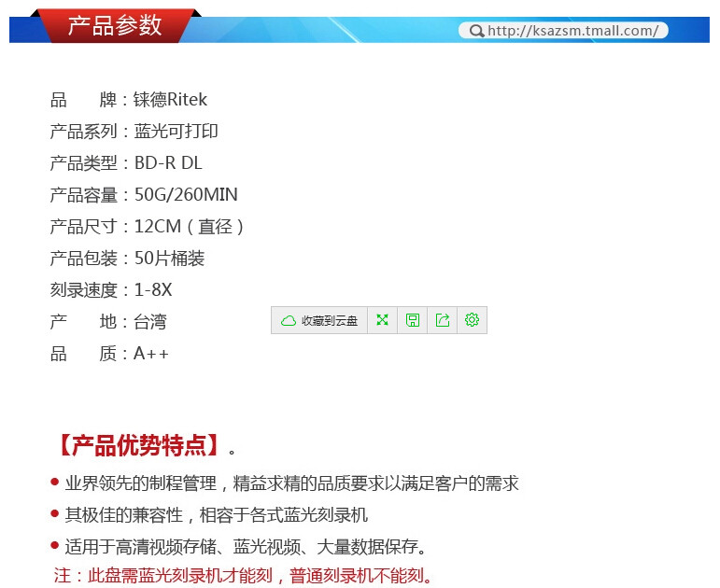This screenshot has width=720, height=588.
Task: Click the green share export icon
Action: (443, 320)
